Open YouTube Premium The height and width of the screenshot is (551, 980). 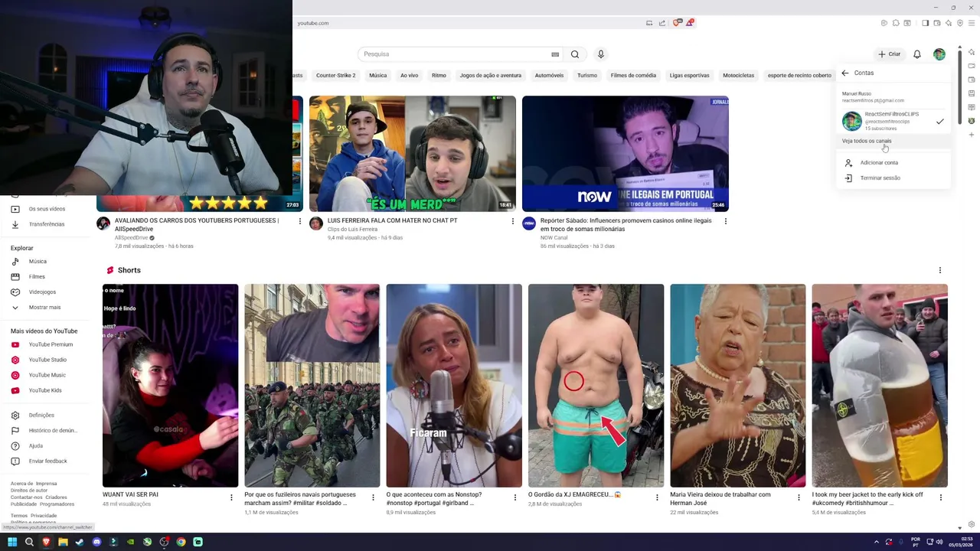(x=51, y=344)
